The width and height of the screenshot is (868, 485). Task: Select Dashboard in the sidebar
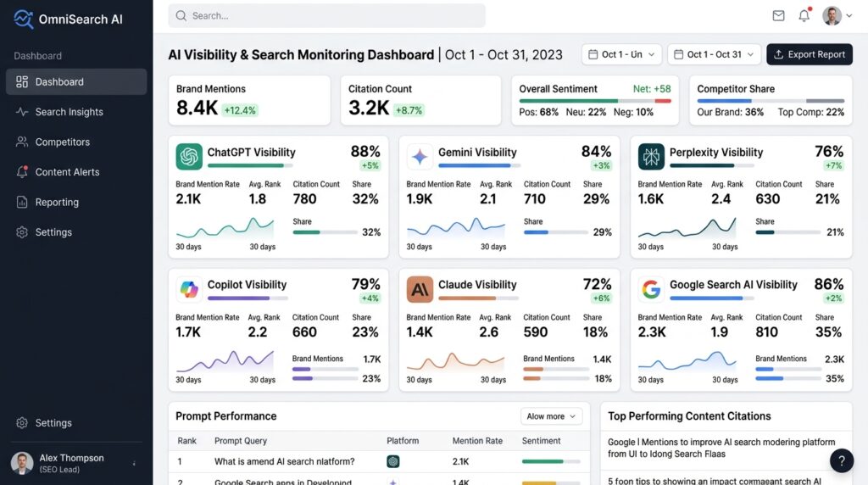coord(76,82)
